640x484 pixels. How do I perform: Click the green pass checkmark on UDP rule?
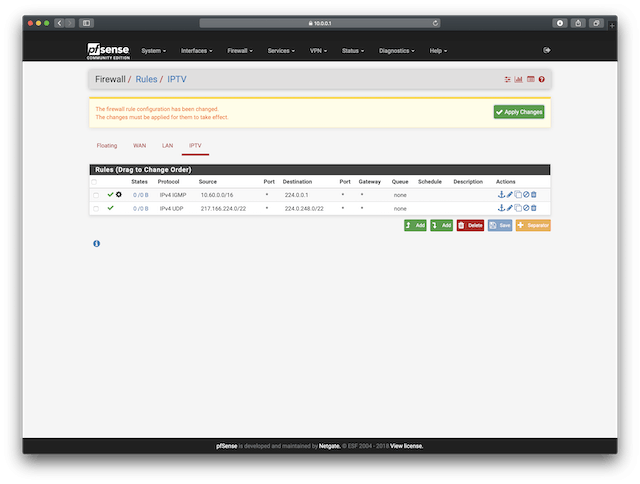[x=110, y=208]
